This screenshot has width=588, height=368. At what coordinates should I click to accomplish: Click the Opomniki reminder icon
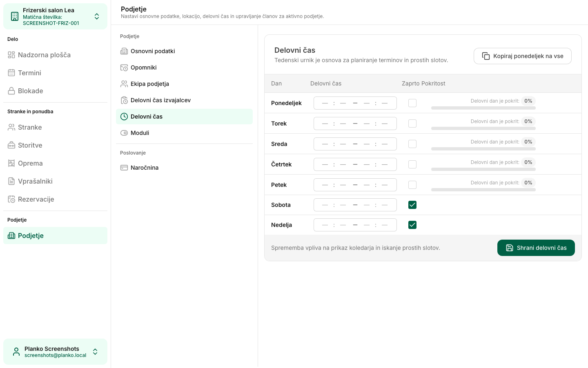tap(124, 67)
